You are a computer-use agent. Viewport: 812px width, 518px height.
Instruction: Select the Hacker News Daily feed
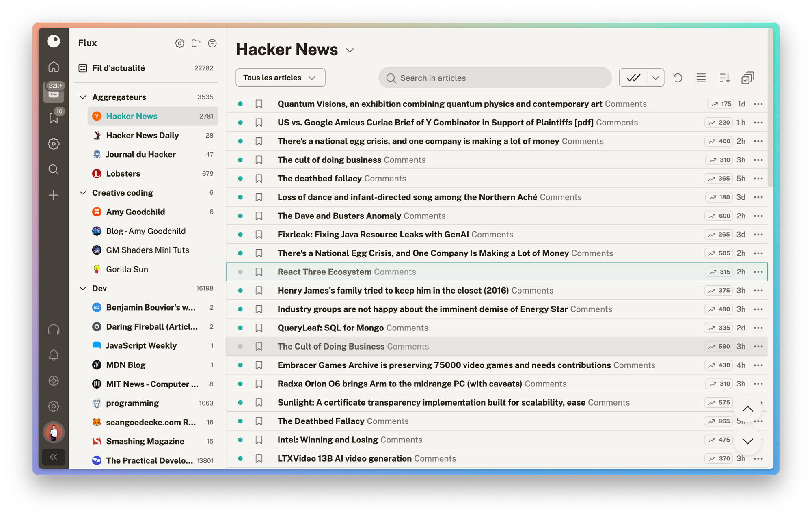click(x=153, y=136)
